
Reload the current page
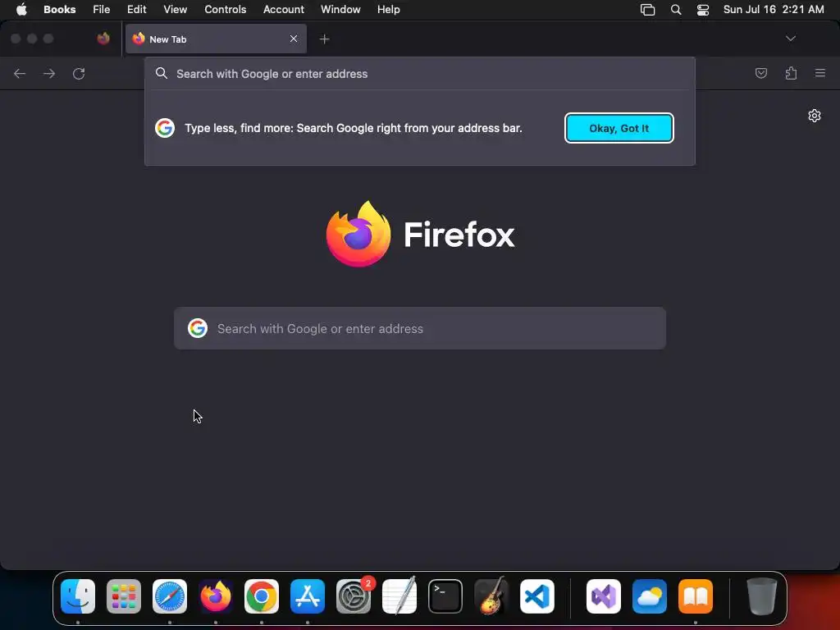[79, 73]
